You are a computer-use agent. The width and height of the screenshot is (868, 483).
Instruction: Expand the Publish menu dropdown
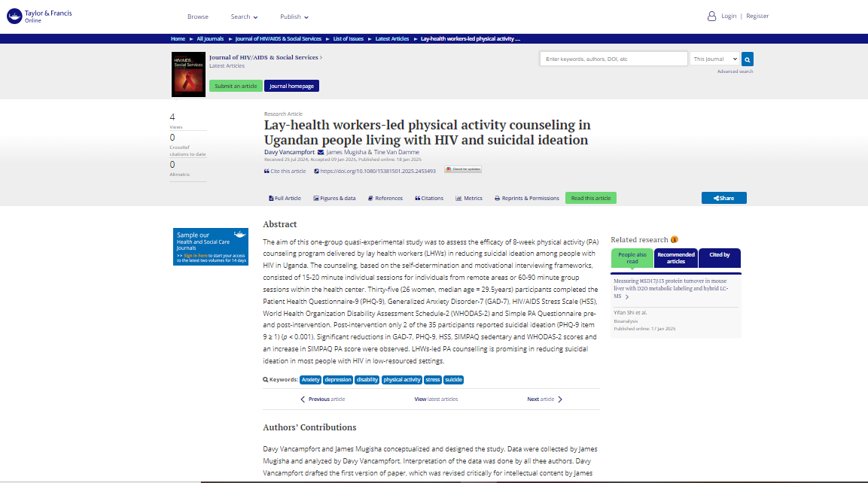point(294,17)
